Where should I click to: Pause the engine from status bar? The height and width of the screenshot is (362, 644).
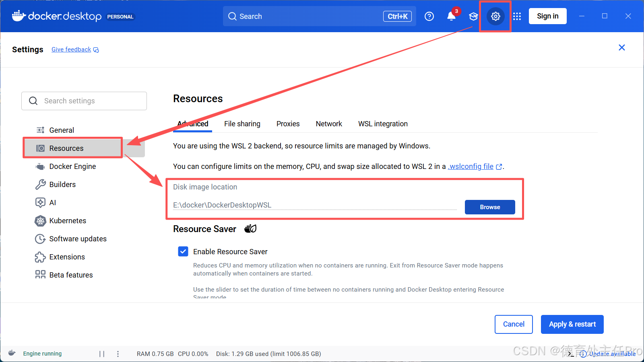[102, 354]
